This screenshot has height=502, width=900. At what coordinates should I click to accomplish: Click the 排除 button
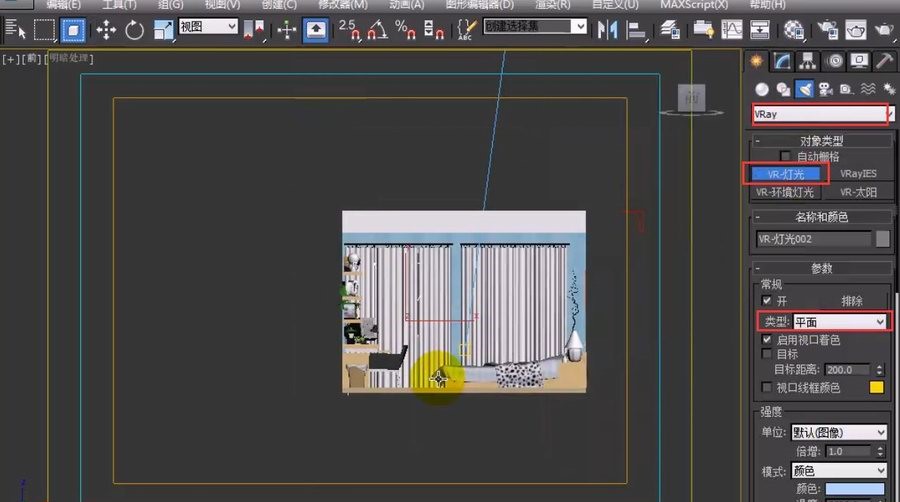pos(852,301)
